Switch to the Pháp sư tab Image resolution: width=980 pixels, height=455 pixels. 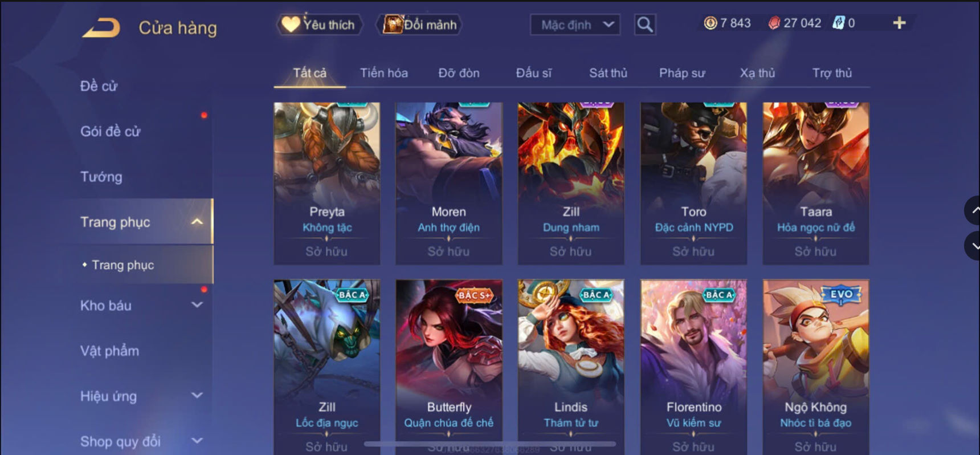[x=682, y=73]
